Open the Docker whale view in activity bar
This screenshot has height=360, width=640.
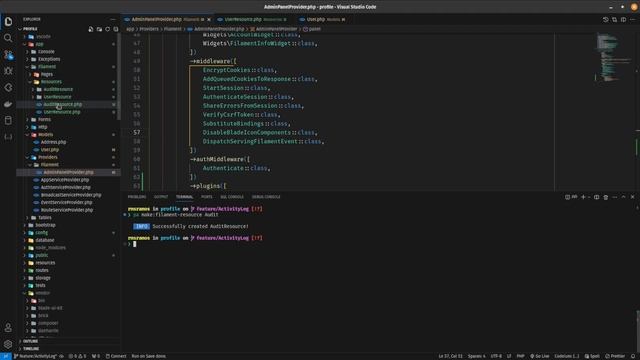pos(8,104)
